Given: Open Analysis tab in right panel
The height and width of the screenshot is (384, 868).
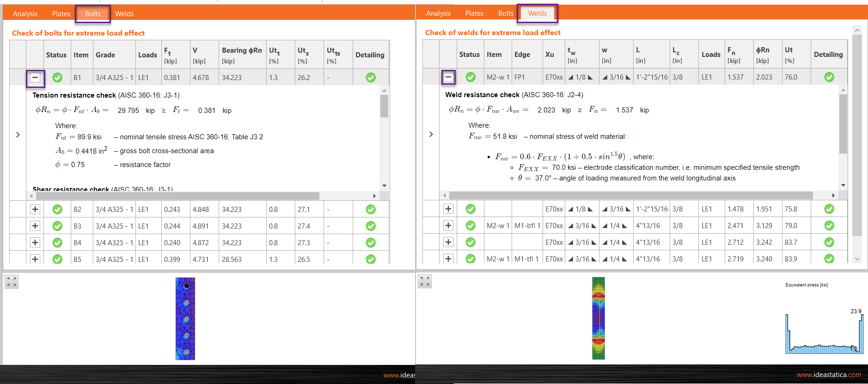Looking at the screenshot, I should click(438, 13).
